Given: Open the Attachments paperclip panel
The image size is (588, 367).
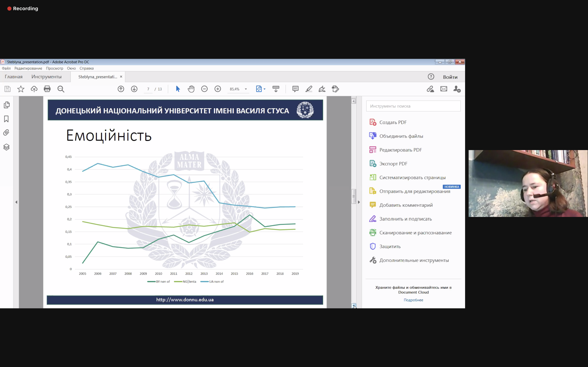Looking at the screenshot, I should point(7,133).
